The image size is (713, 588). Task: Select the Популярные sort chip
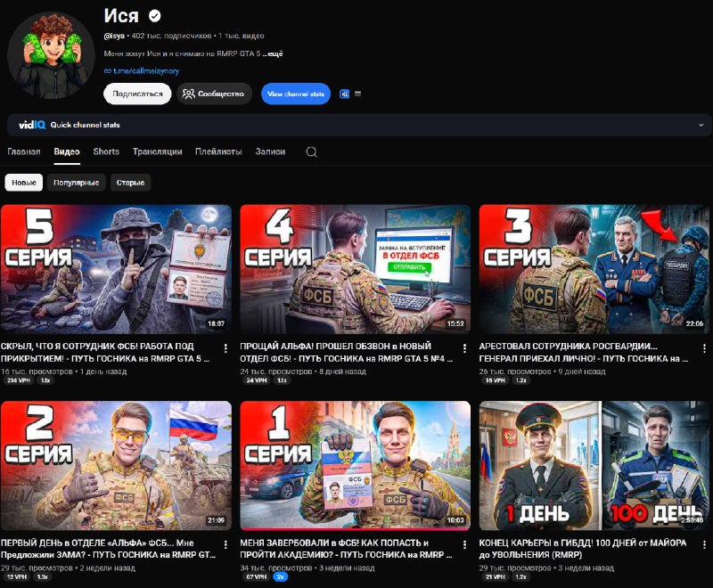[77, 183]
